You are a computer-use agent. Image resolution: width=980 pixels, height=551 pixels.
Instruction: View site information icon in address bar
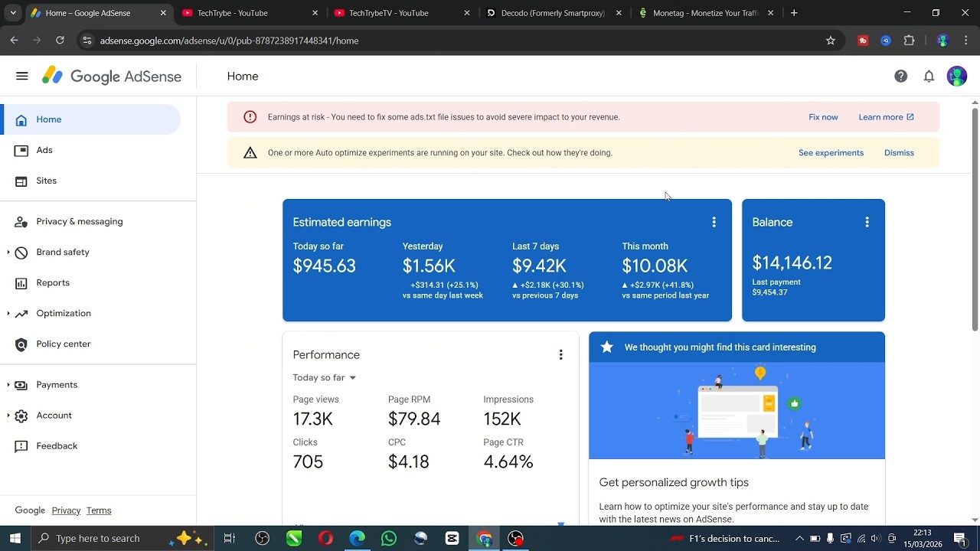(87, 41)
